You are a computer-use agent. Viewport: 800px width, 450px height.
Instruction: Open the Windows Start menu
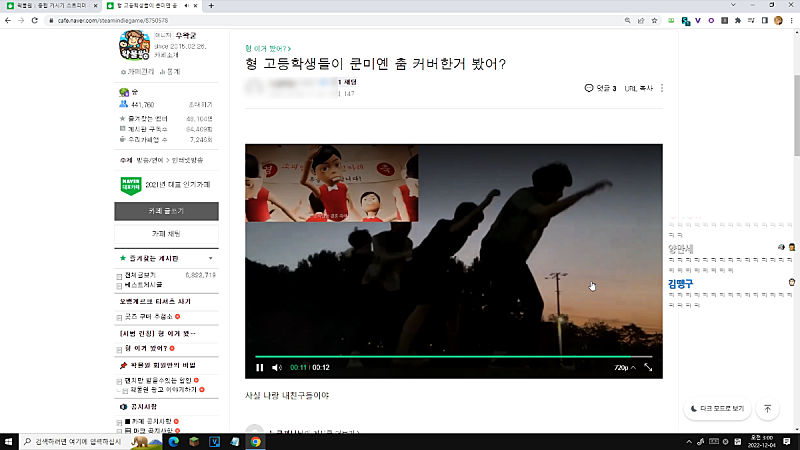(9, 442)
